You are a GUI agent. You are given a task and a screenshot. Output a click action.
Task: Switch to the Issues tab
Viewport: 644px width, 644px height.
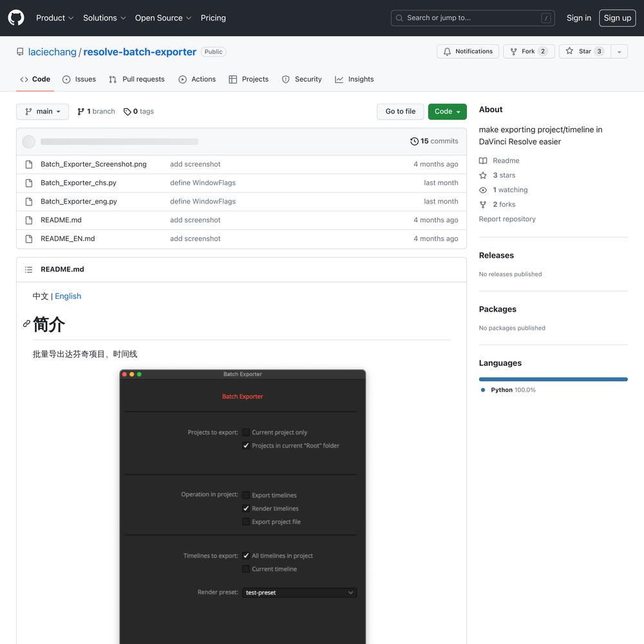click(79, 79)
